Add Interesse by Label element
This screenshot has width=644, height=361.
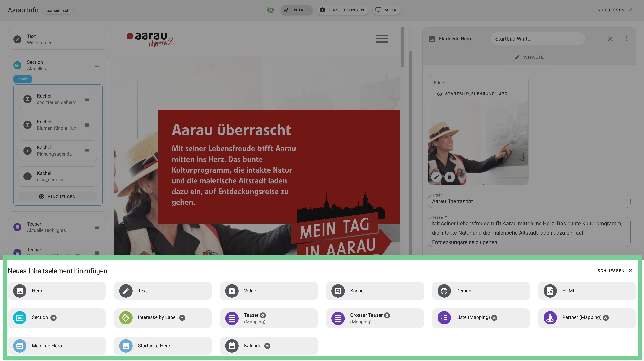point(163,318)
